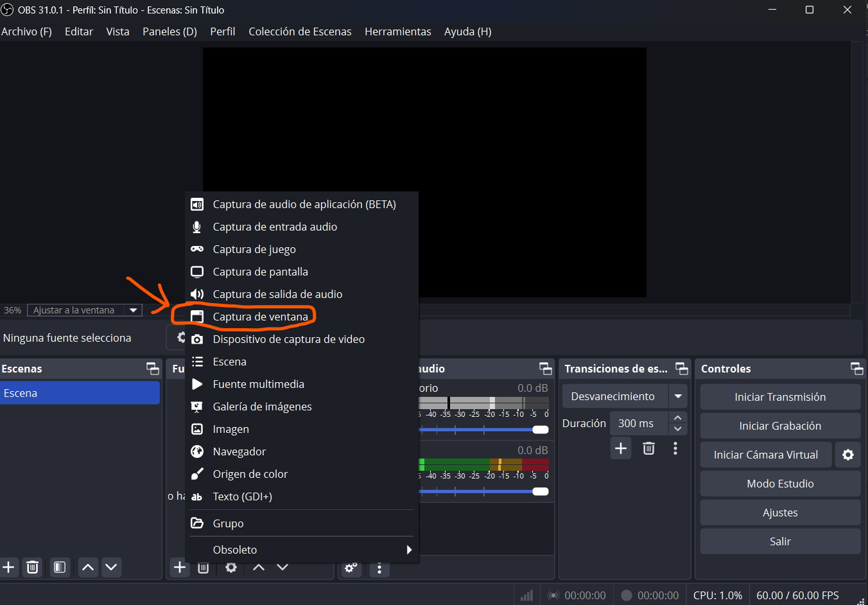This screenshot has width=868, height=605.
Task: Expand the Obsoleto submenu
Action: [408, 550]
